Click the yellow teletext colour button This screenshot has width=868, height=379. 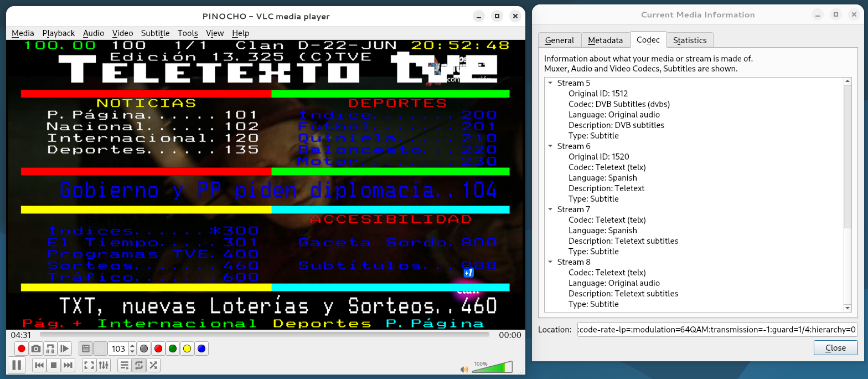(x=187, y=349)
